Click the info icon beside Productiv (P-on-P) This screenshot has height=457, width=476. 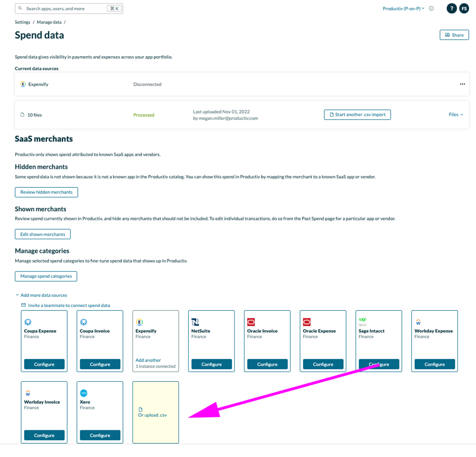(x=431, y=9)
